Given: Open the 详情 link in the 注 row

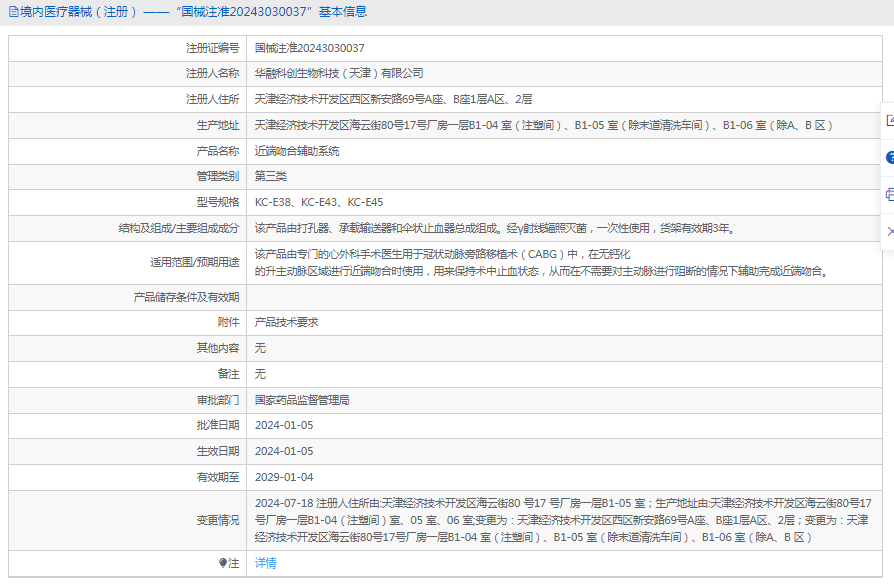Looking at the screenshot, I should 265,563.
